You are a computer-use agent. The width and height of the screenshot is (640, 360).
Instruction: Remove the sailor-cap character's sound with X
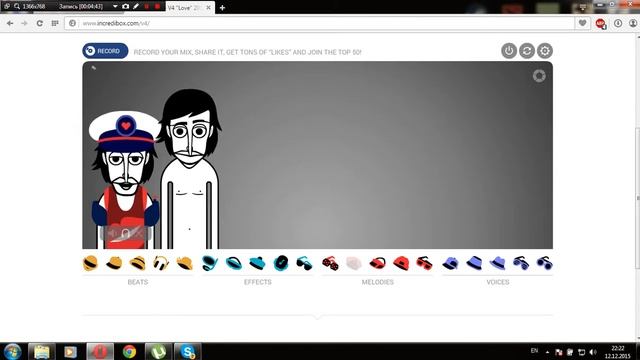pyautogui.click(x=138, y=234)
